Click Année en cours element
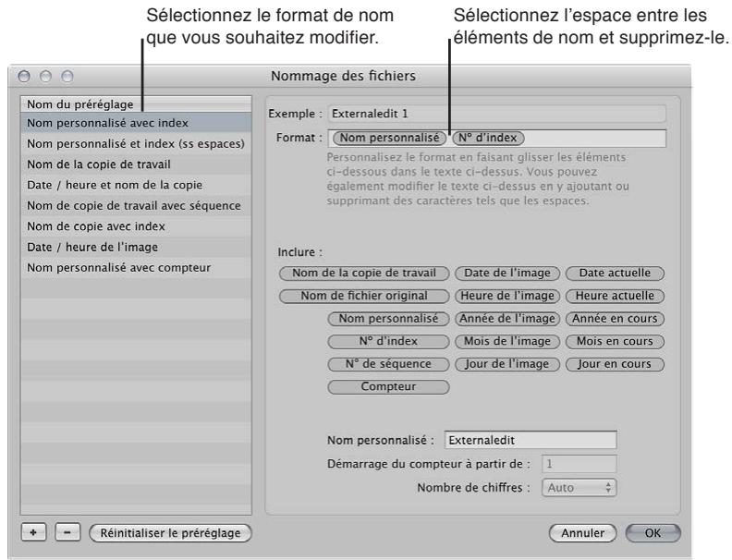The image size is (732, 560). (x=615, y=319)
